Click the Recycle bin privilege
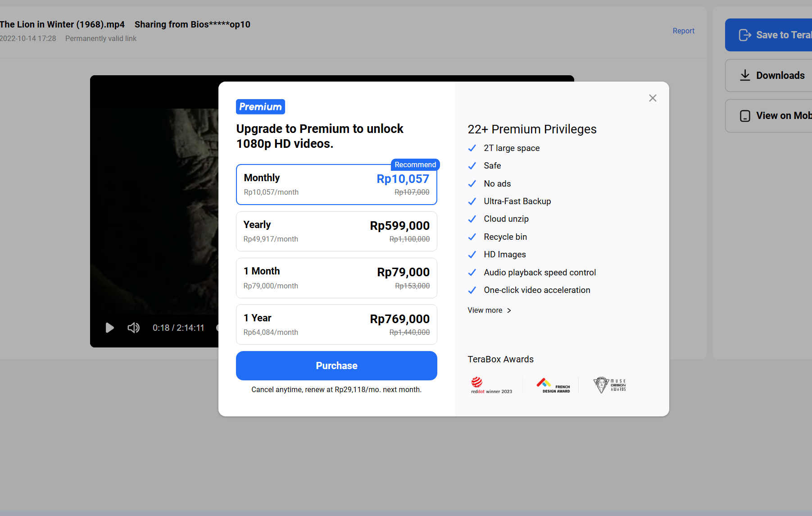This screenshot has width=812, height=516. click(505, 237)
